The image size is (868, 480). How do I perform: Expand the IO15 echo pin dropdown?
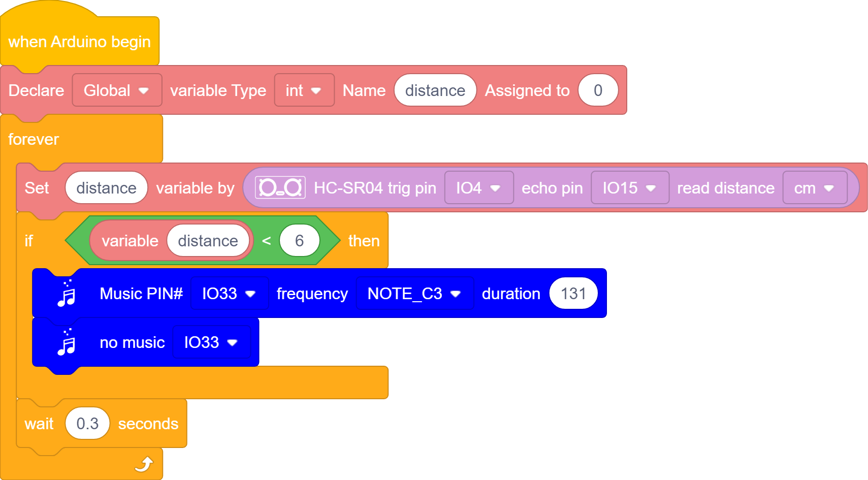coord(630,187)
